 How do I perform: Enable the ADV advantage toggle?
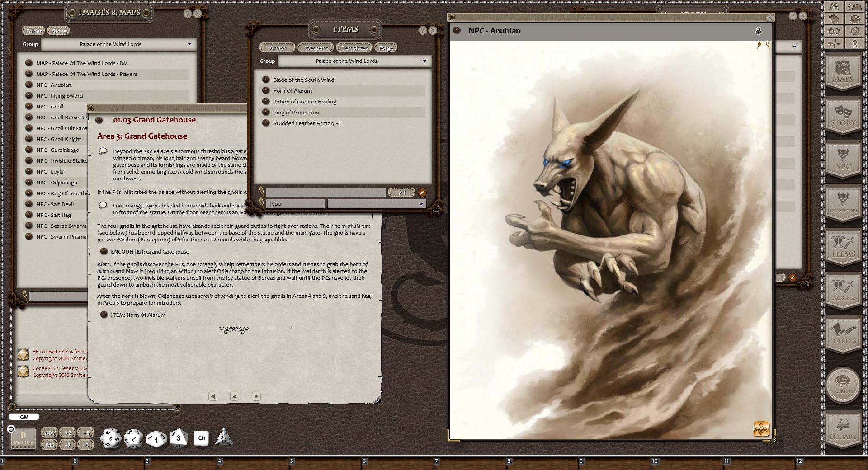coord(50,432)
